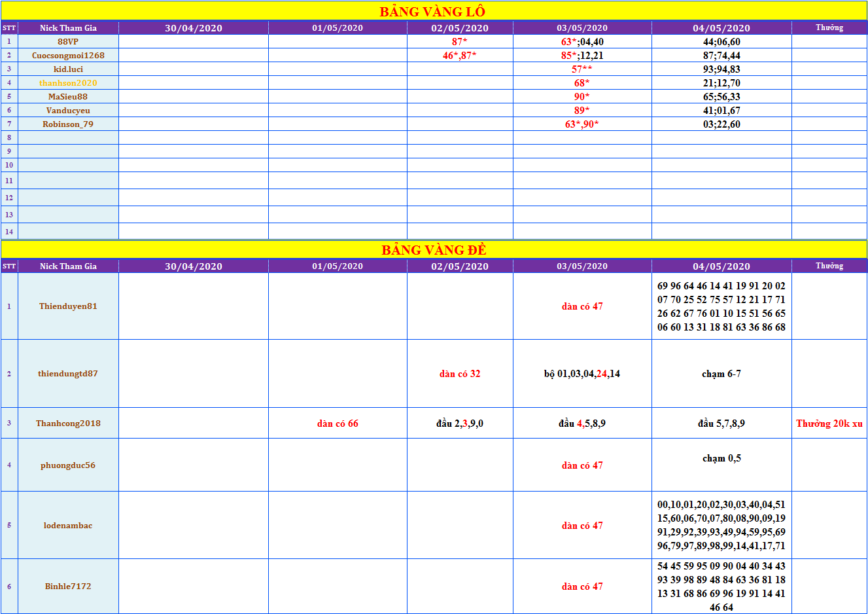868x614 pixels.
Task: Click nickname cell 'kid.luci'
Action: pyautogui.click(x=68, y=69)
